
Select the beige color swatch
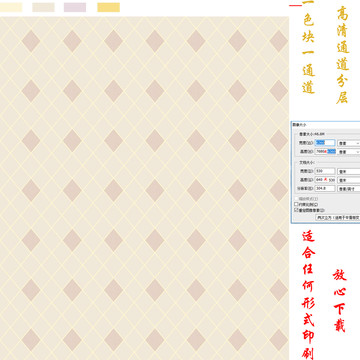click(x=43, y=7)
